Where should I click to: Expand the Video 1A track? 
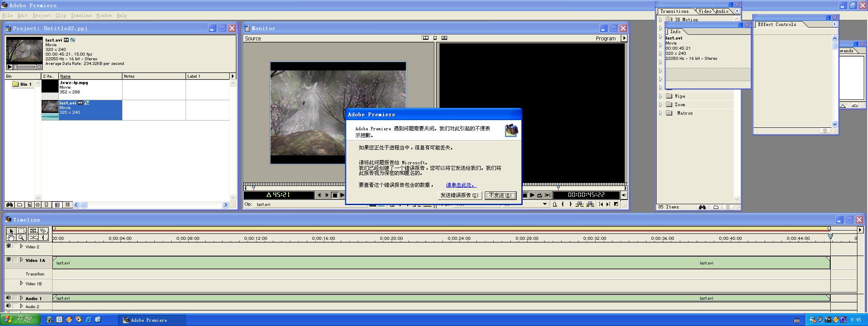point(22,260)
